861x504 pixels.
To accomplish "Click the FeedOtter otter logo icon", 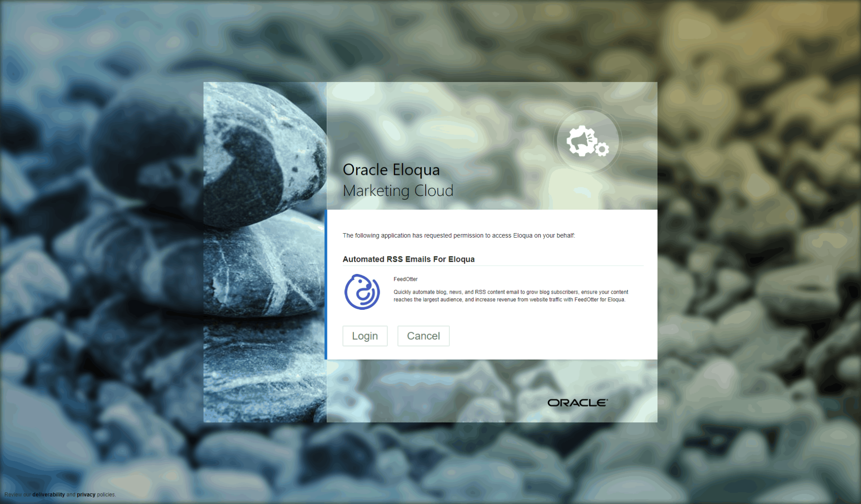I will pyautogui.click(x=362, y=292).
